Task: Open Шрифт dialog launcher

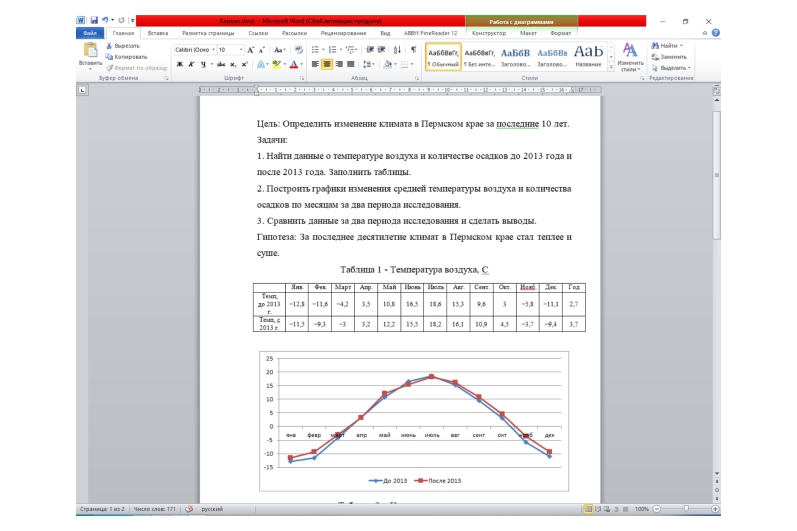Action: (302, 78)
